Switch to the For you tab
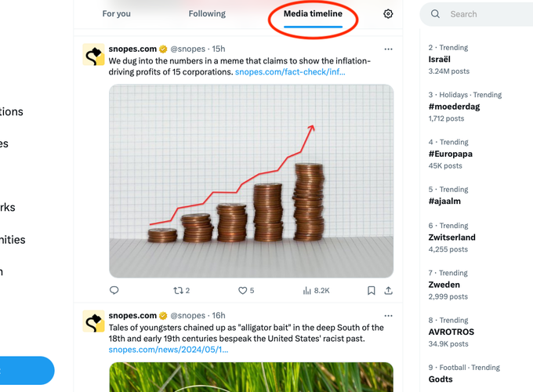 (116, 14)
